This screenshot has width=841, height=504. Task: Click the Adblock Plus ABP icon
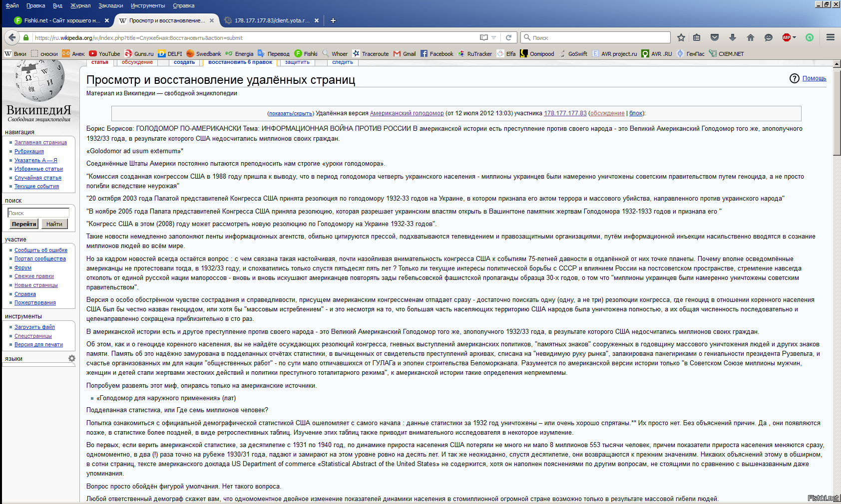[x=787, y=37]
